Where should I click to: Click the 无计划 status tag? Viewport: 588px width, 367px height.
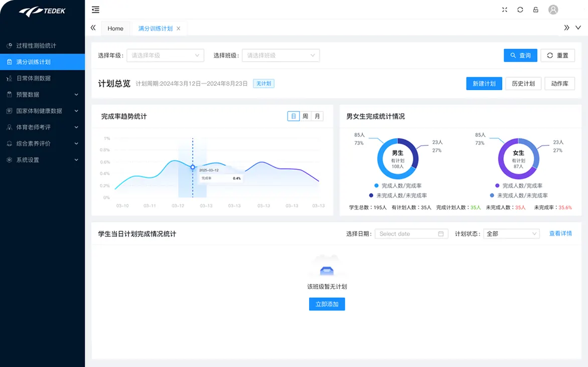263,84
